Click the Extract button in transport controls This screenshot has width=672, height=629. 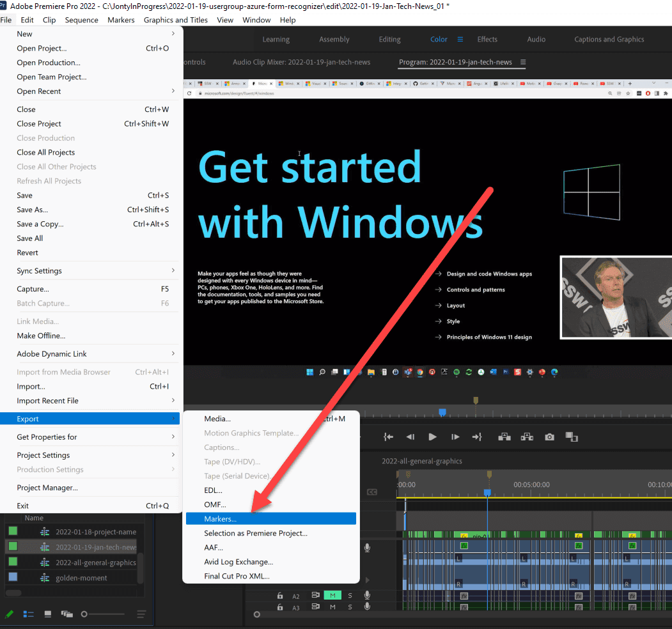point(527,437)
